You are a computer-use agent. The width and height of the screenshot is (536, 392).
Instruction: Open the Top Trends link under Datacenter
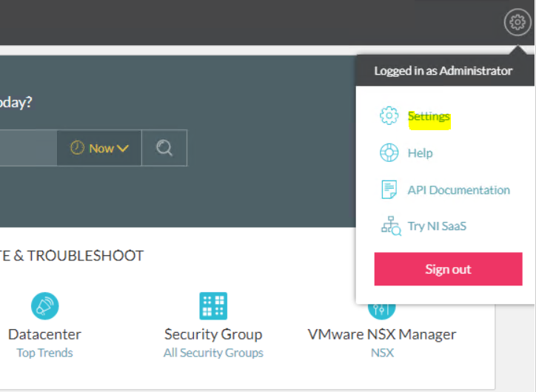tap(44, 353)
